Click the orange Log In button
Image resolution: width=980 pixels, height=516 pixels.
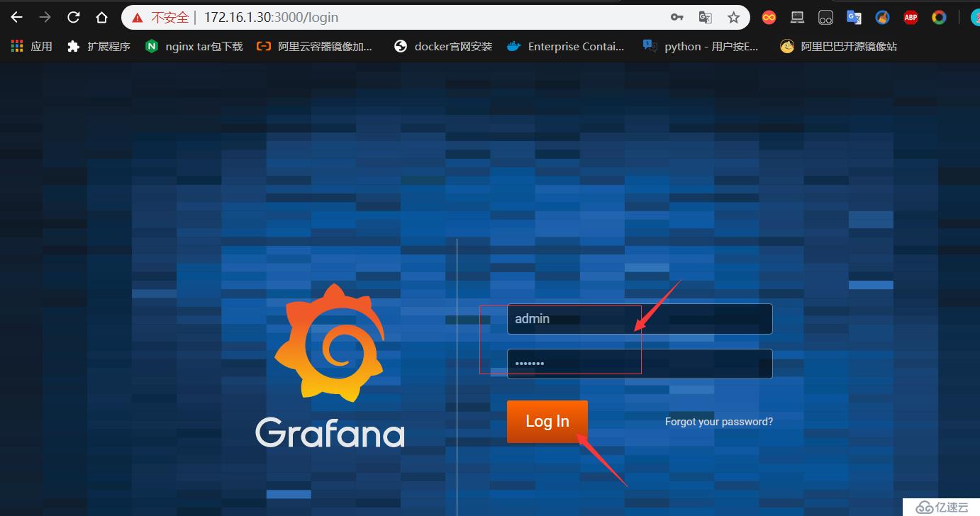[x=547, y=422]
